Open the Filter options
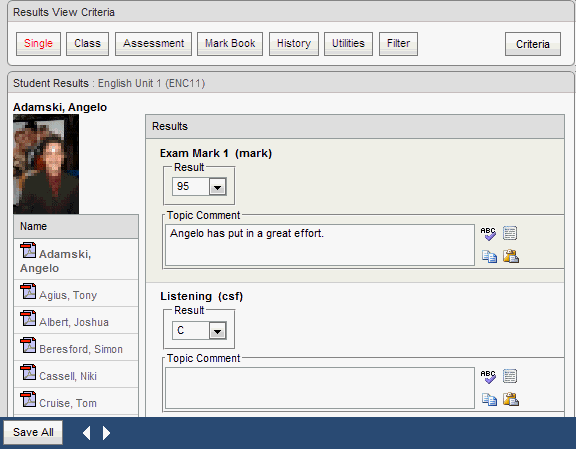The width and height of the screenshot is (576, 449). click(x=398, y=44)
